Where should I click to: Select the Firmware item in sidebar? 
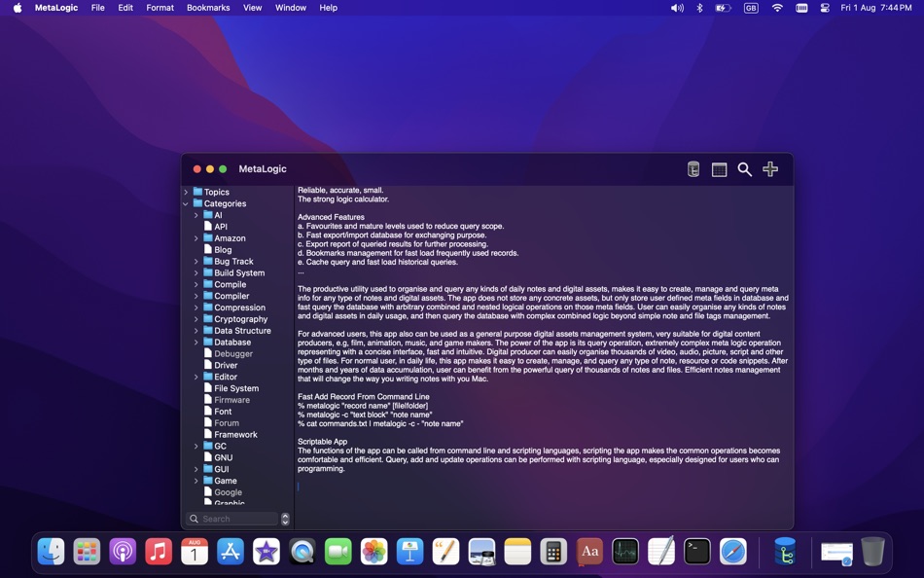pos(227,400)
